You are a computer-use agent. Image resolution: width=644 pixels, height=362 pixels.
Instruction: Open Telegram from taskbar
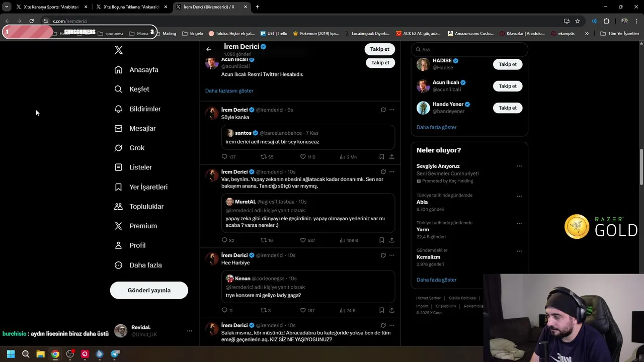(115, 354)
